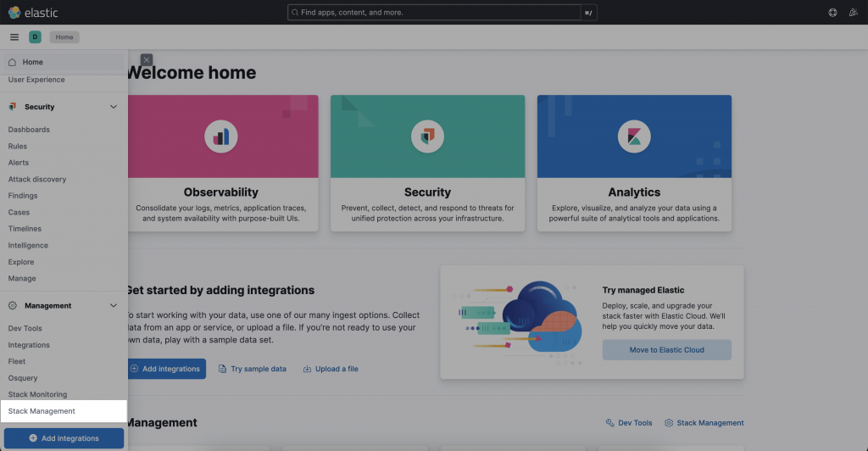Open Stack Monitoring in the sidebar
Screen dimensions: 868x451
[x=37, y=394]
